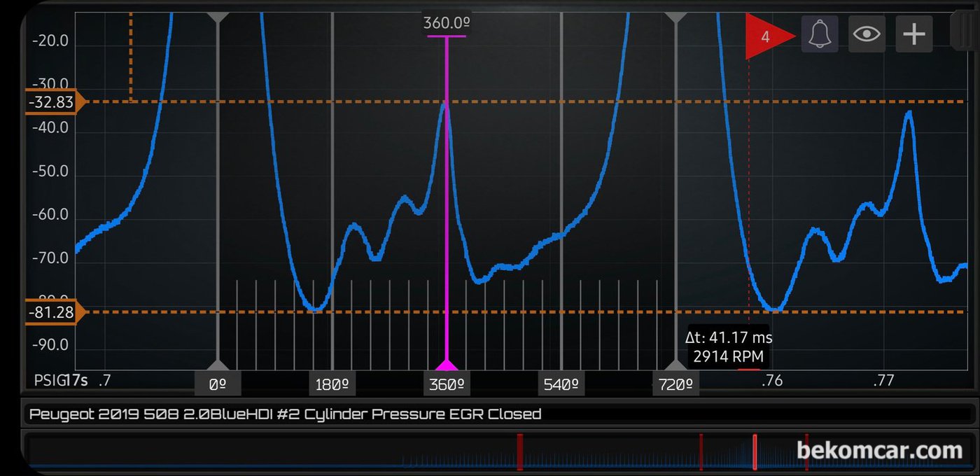
Task: Click the top triangle handle of 720º ruler
Action: pos(675,17)
